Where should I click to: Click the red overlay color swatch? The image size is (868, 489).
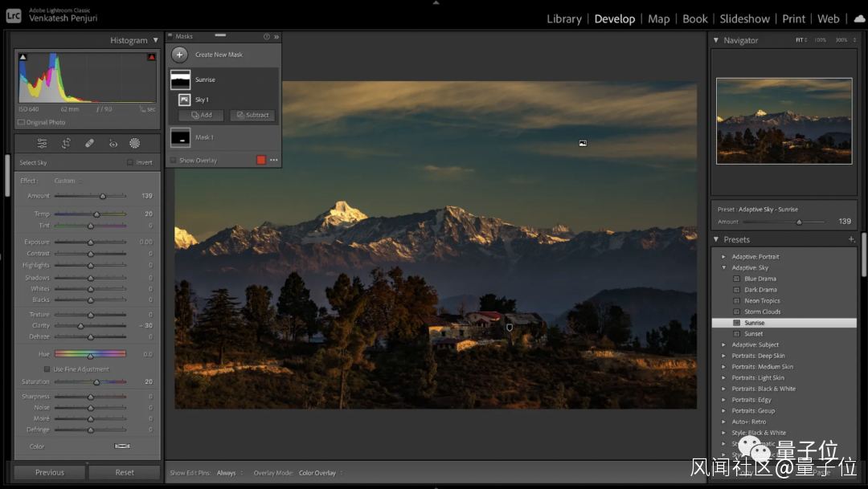260,160
